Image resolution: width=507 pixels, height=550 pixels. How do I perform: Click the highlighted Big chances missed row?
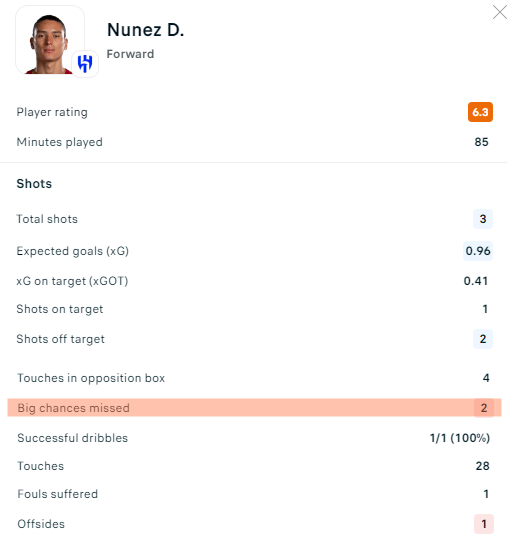254,408
